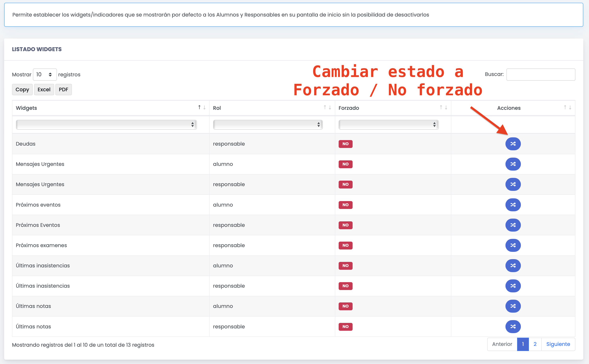Go to page 2 of results
The height and width of the screenshot is (364, 589).
(535, 344)
